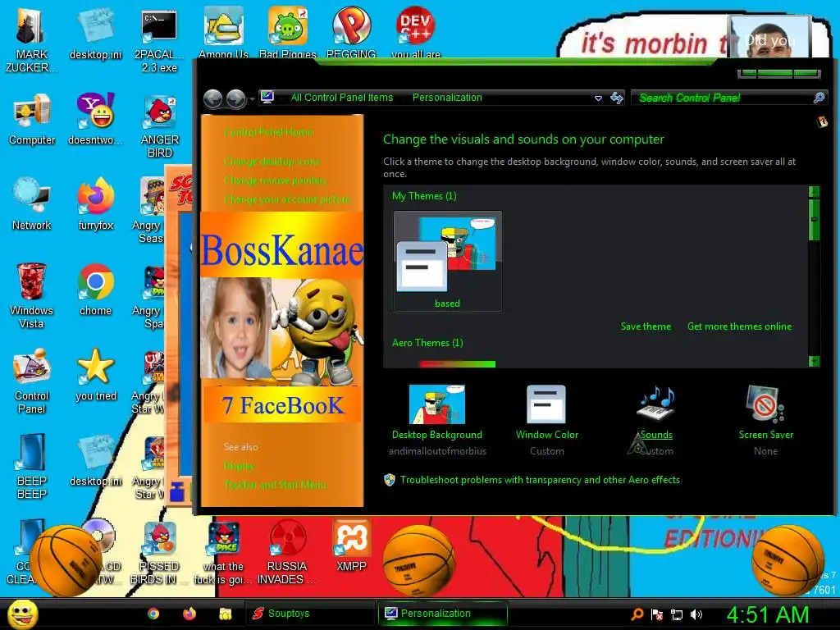Open the smiley face Start button
This screenshot has height=630, width=840.
click(22, 614)
